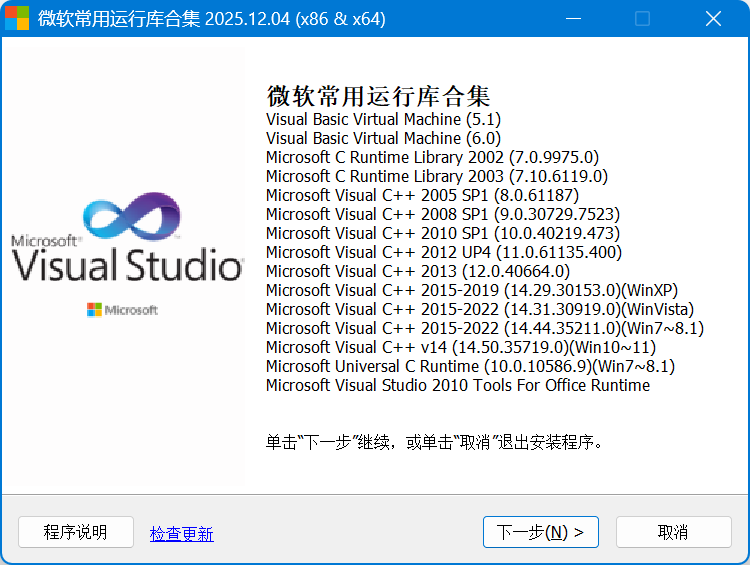This screenshot has width=750, height=565.
Task: Click Microsoft Universal C Runtime entry
Action: tap(470, 366)
